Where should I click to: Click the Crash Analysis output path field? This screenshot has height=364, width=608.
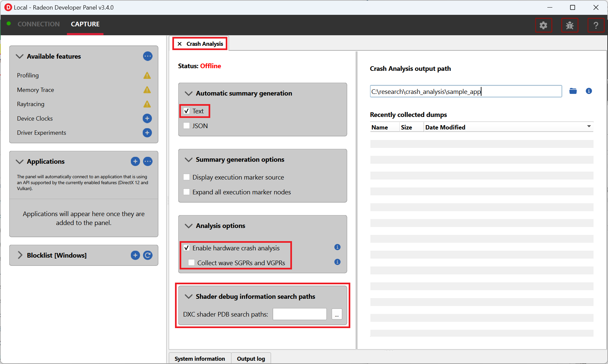(x=465, y=92)
